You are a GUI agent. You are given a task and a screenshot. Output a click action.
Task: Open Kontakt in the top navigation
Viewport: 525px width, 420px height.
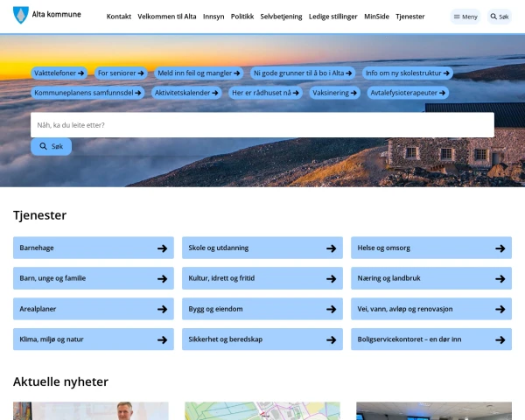tap(118, 17)
